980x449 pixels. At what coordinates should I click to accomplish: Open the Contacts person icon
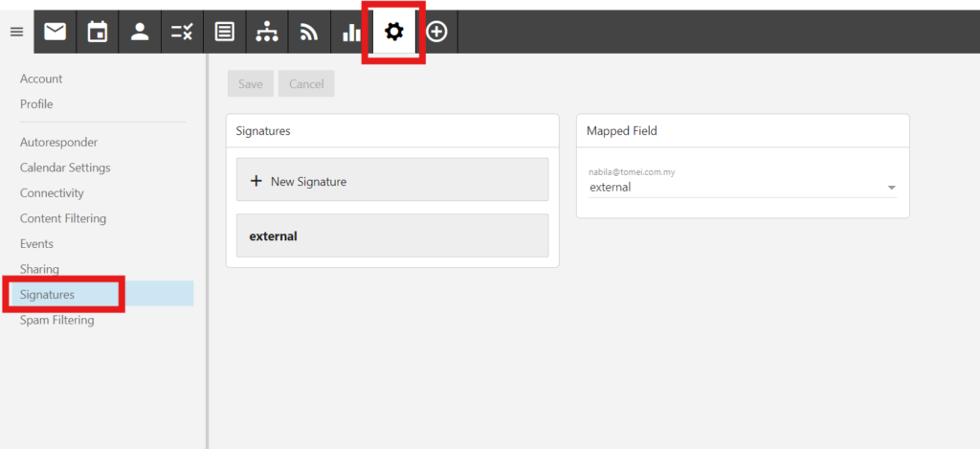(140, 33)
